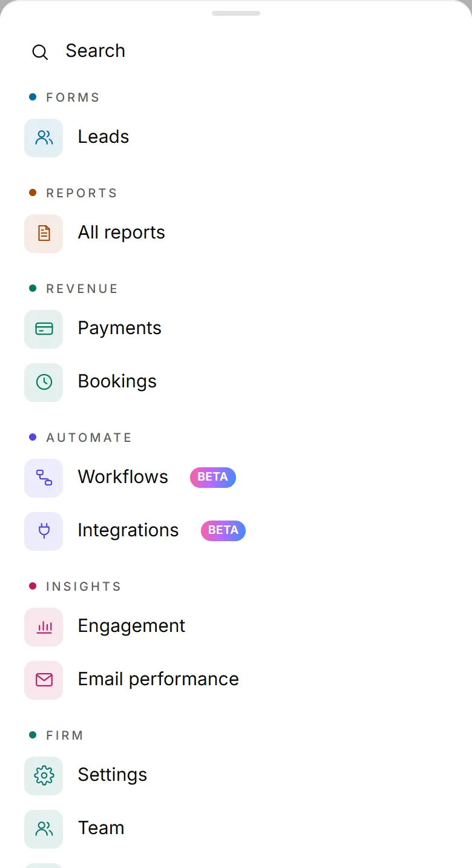This screenshot has height=868, width=472.
Task: Click the REVENUE section heading
Action: [x=82, y=289]
